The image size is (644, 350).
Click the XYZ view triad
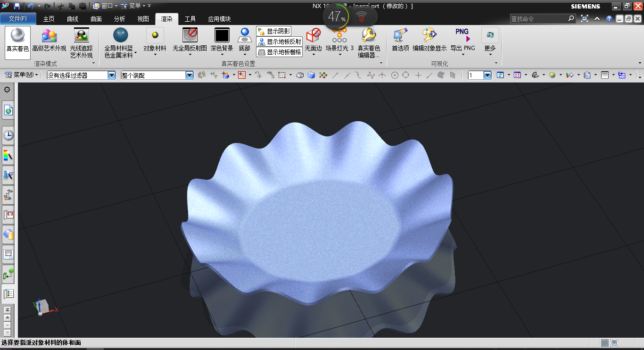coord(44,307)
